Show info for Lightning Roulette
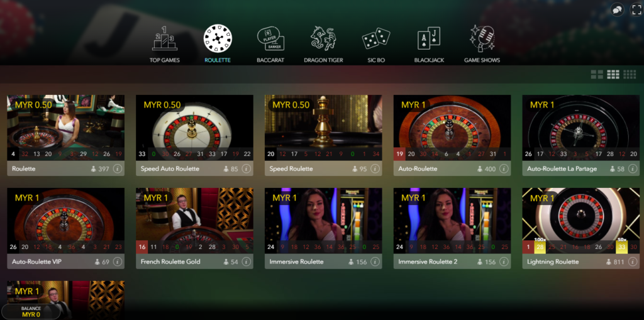The height and width of the screenshot is (320, 644). point(633,262)
